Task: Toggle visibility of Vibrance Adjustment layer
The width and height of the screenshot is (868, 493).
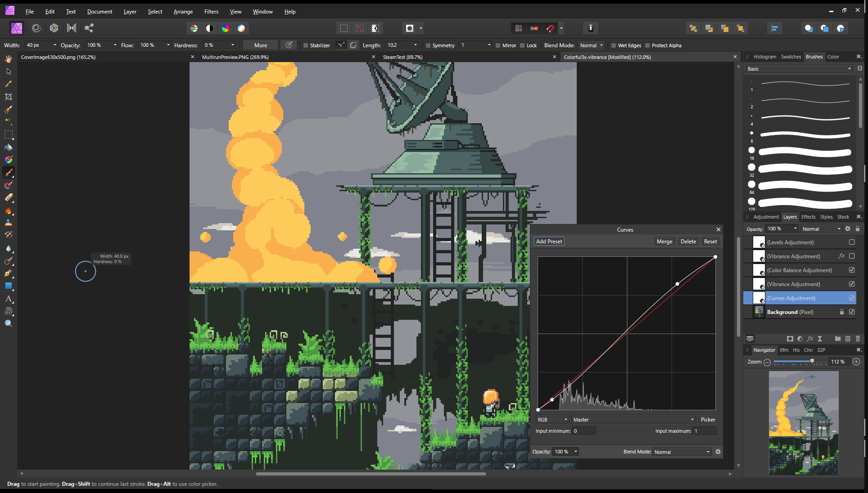Action: tap(852, 256)
